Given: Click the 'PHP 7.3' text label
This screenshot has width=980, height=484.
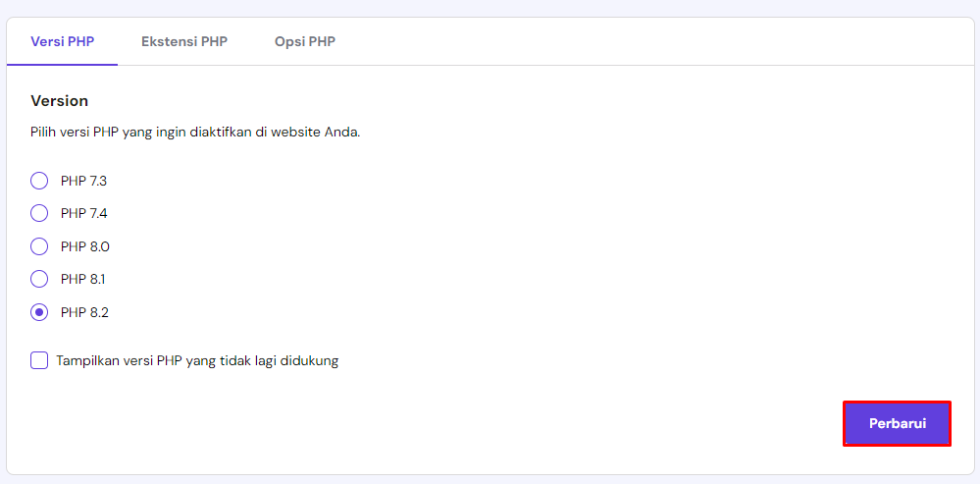Looking at the screenshot, I should (84, 181).
